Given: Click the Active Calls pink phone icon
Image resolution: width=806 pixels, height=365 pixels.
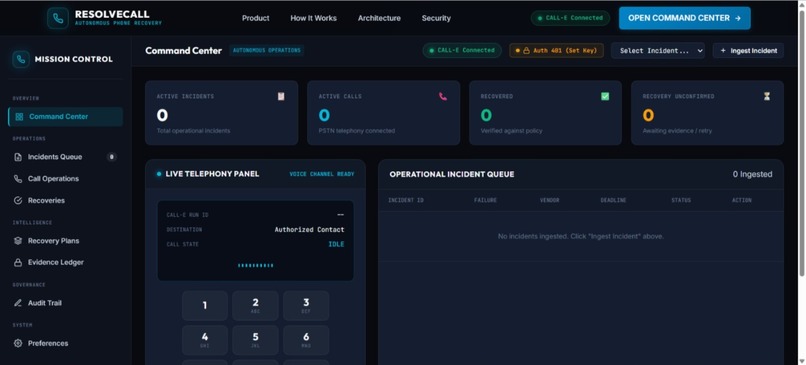Looking at the screenshot, I should click(x=443, y=96).
